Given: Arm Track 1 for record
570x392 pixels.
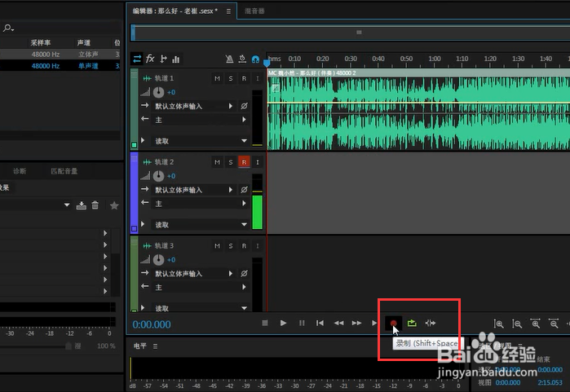Looking at the screenshot, I should 244,78.
